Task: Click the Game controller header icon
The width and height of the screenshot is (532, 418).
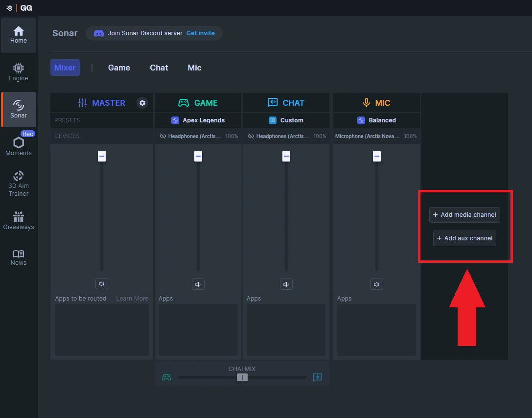Action: click(x=184, y=103)
